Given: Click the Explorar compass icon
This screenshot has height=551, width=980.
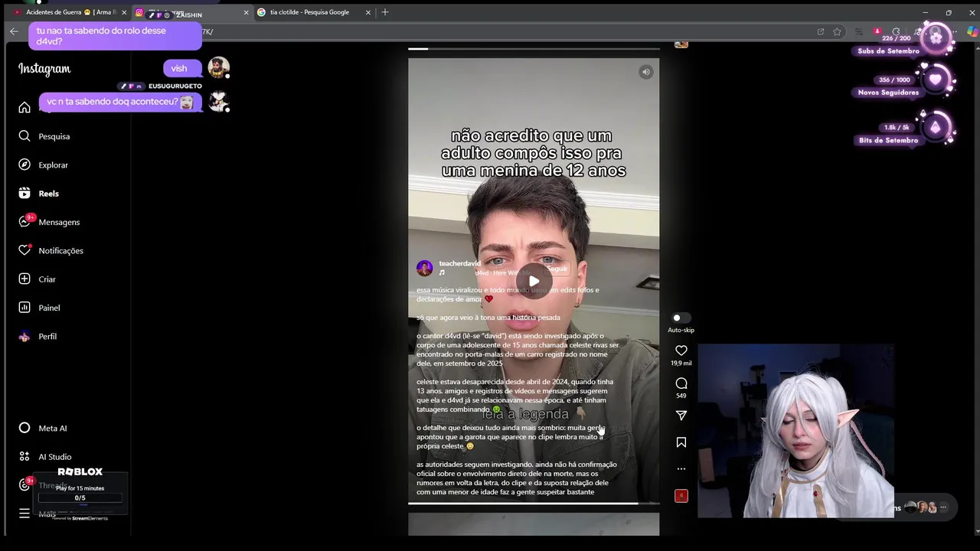Looking at the screenshot, I should coord(24,165).
